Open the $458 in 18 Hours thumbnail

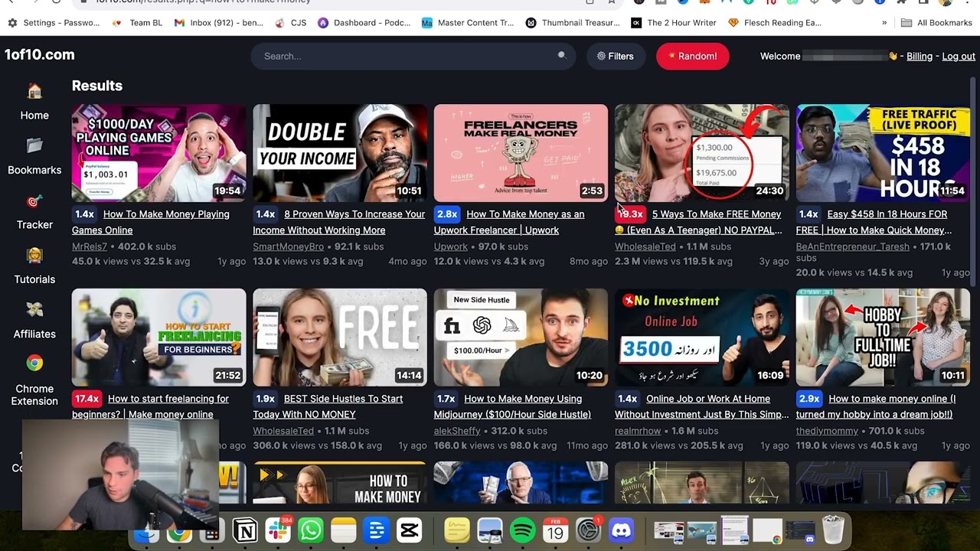883,153
